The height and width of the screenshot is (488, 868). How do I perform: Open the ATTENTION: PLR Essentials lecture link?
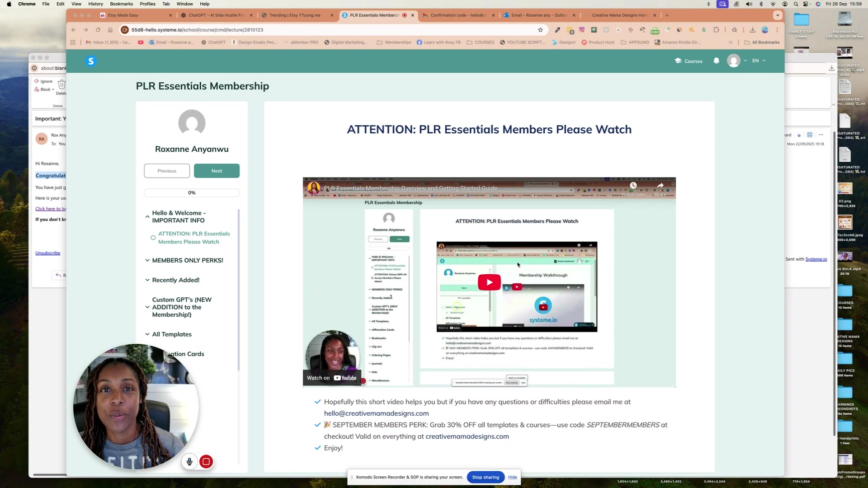194,238
